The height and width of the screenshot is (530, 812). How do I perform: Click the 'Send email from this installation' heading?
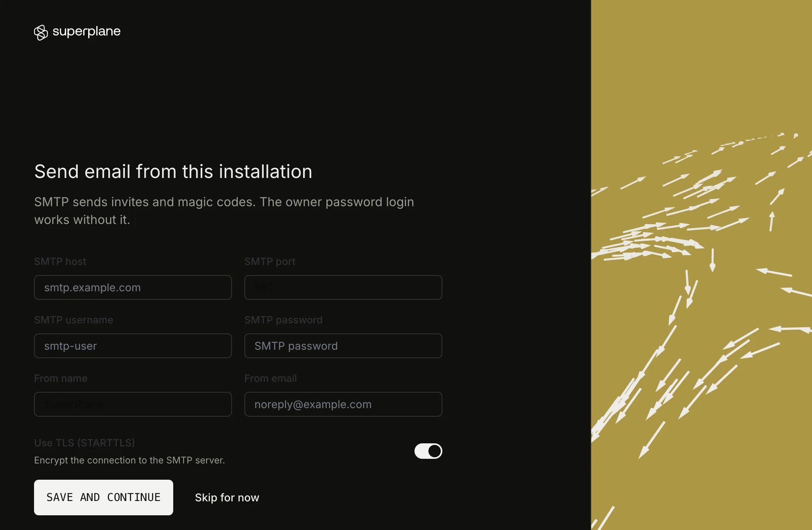click(173, 171)
